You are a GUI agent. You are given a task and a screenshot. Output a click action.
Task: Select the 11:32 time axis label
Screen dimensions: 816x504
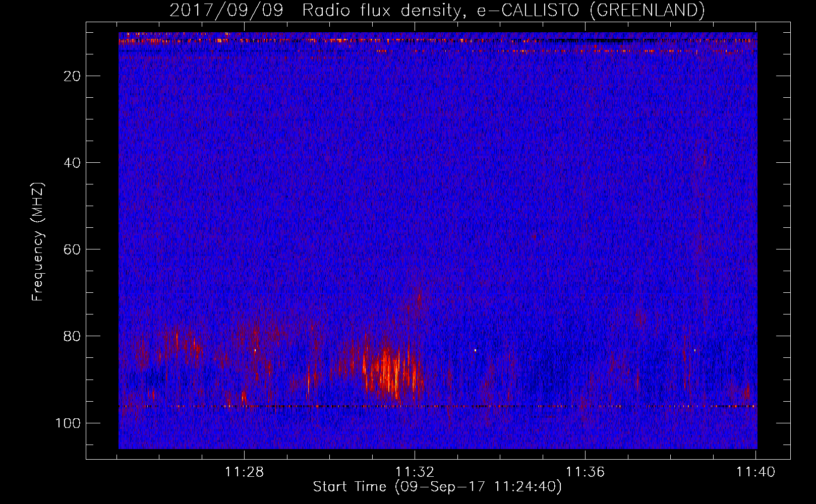[415, 472]
